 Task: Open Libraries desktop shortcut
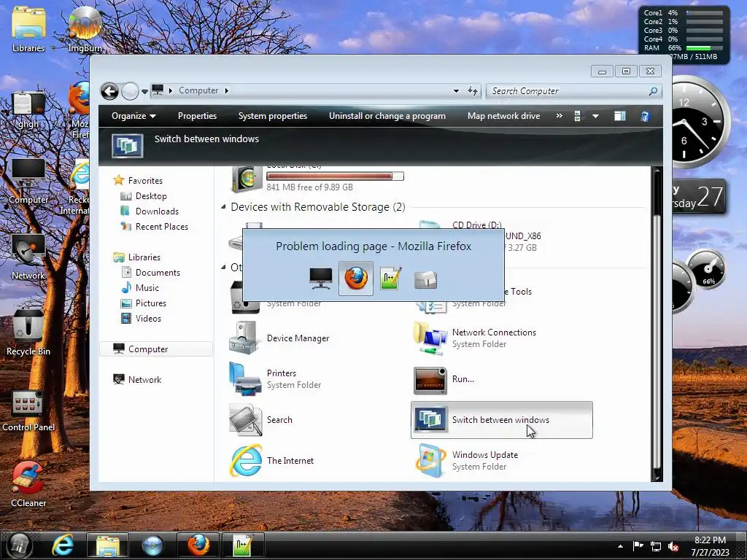(28, 29)
